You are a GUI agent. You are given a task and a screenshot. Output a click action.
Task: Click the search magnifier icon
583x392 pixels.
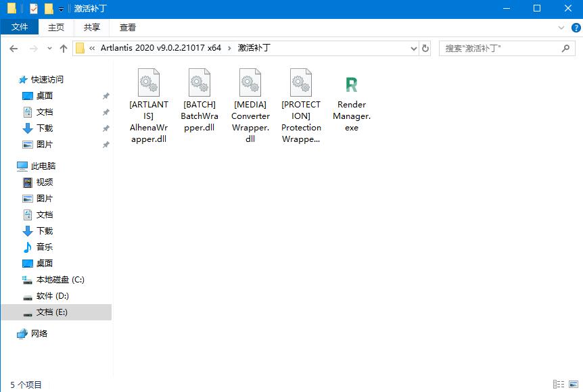(565, 48)
